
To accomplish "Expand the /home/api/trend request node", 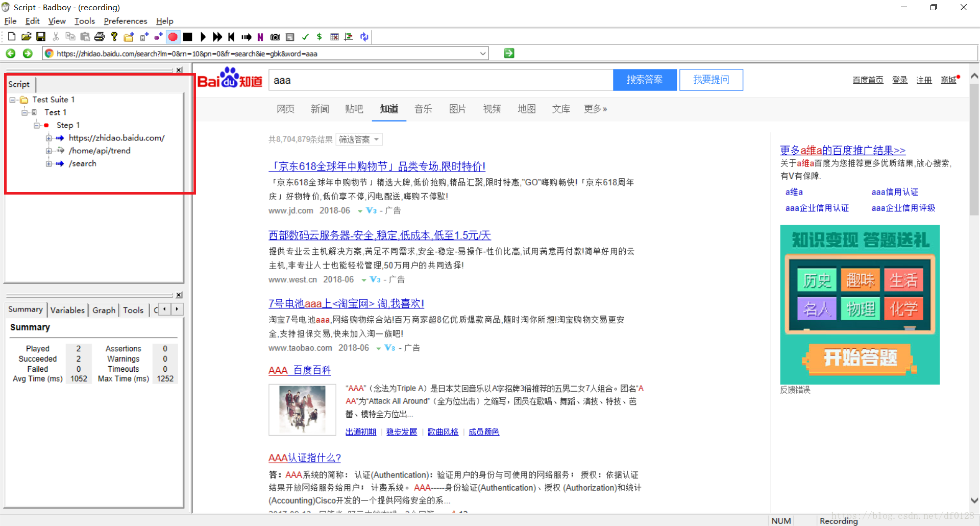I will coord(48,151).
